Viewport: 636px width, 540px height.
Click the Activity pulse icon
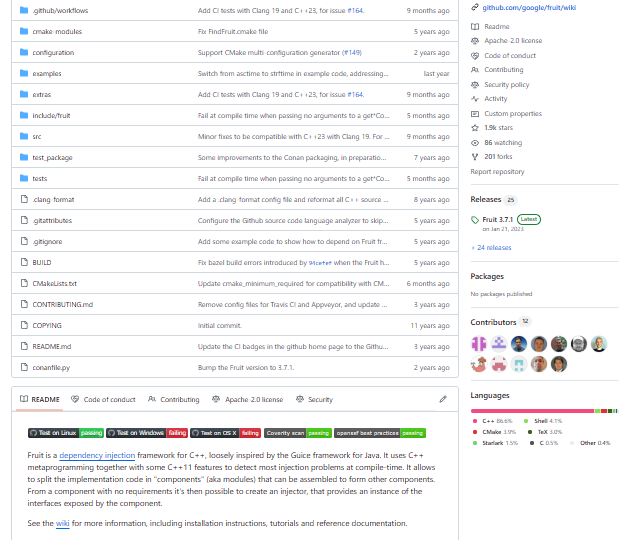pos(475,99)
